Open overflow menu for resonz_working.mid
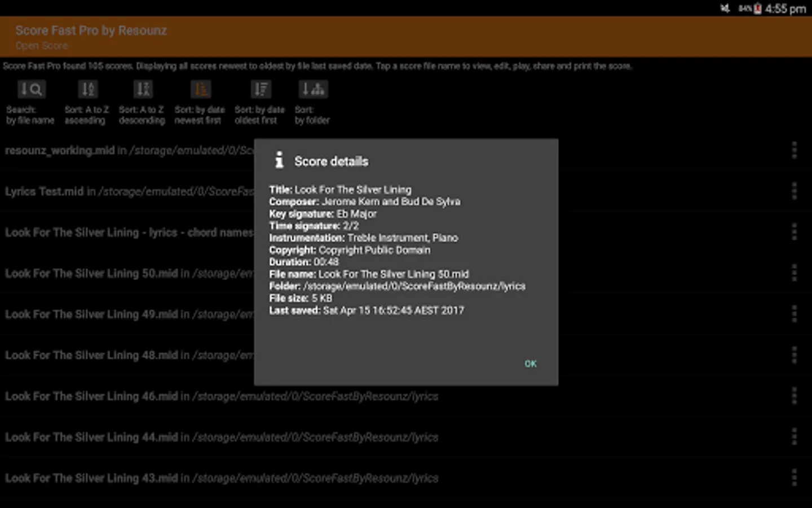812x508 pixels. coord(794,150)
